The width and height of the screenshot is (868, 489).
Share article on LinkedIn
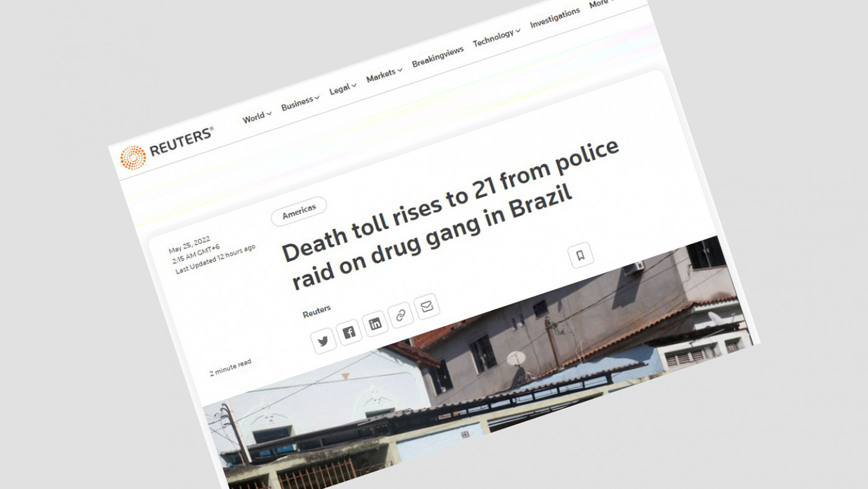point(375,324)
